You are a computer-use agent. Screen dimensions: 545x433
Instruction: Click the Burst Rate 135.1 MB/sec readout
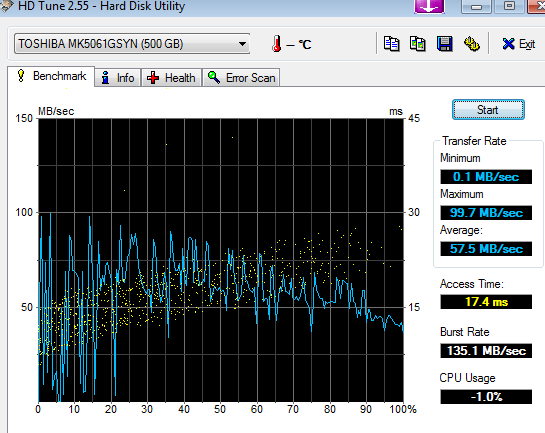[486, 351]
